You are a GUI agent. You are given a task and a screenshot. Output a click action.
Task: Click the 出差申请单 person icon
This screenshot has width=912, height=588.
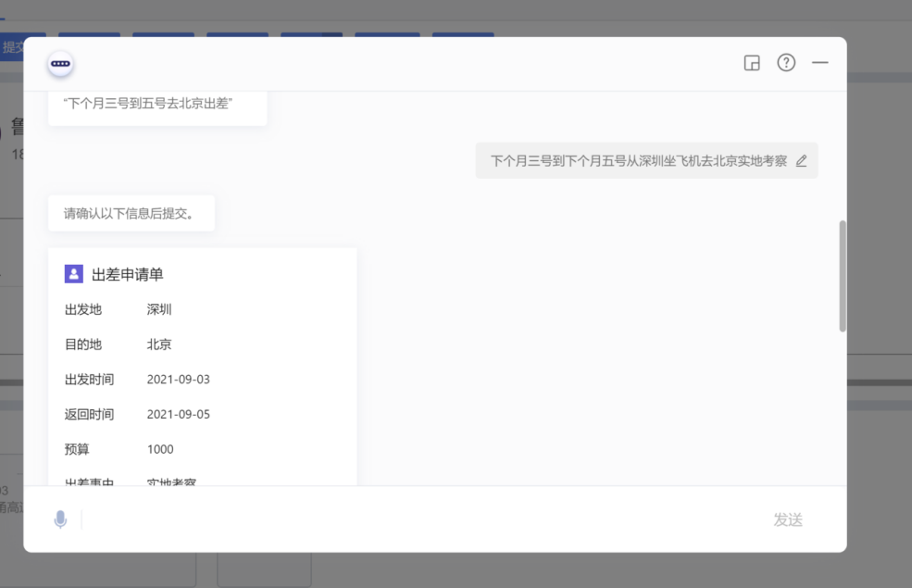pyautogui.click(x=74, y=274)
